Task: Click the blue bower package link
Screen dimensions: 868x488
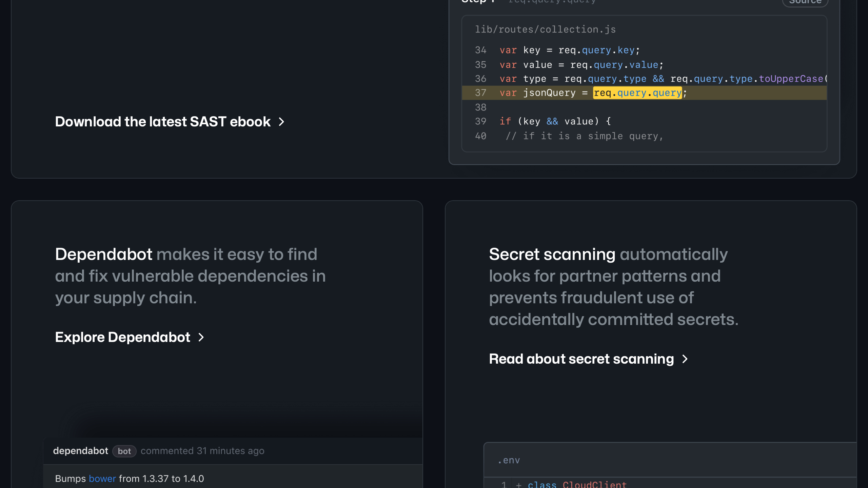Action: click(102, 479)
